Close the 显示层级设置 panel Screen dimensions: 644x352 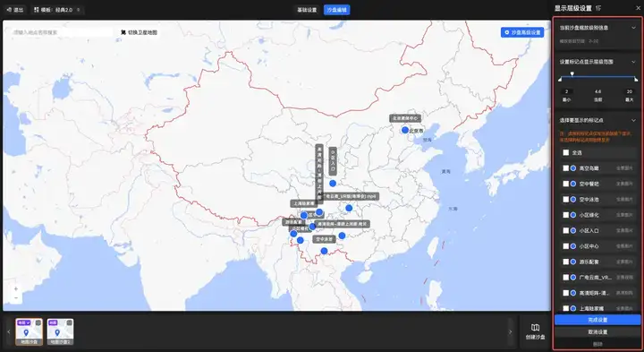tap(638, 8)
